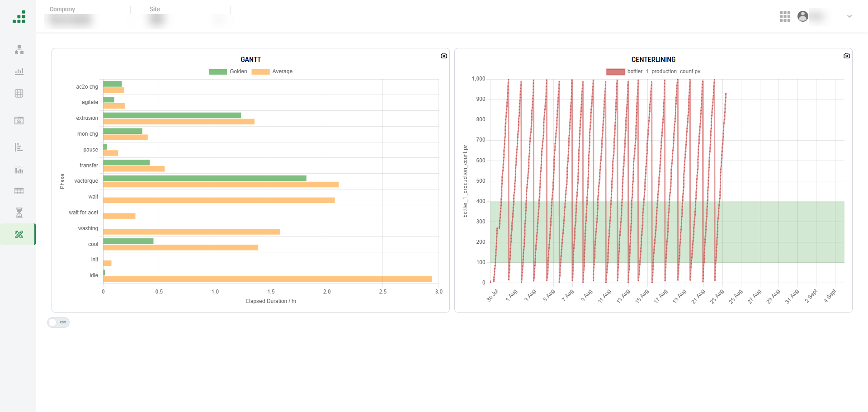Click the green Golden extrusion bar
Viewport: 868px width, 412px height.
point(172,115)
